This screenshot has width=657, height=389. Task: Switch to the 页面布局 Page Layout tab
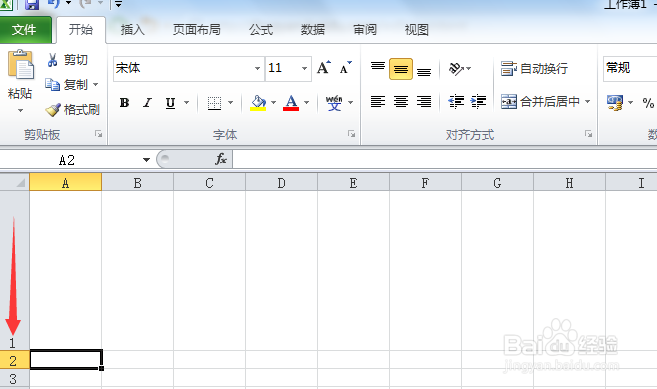[x=197, y=30]
